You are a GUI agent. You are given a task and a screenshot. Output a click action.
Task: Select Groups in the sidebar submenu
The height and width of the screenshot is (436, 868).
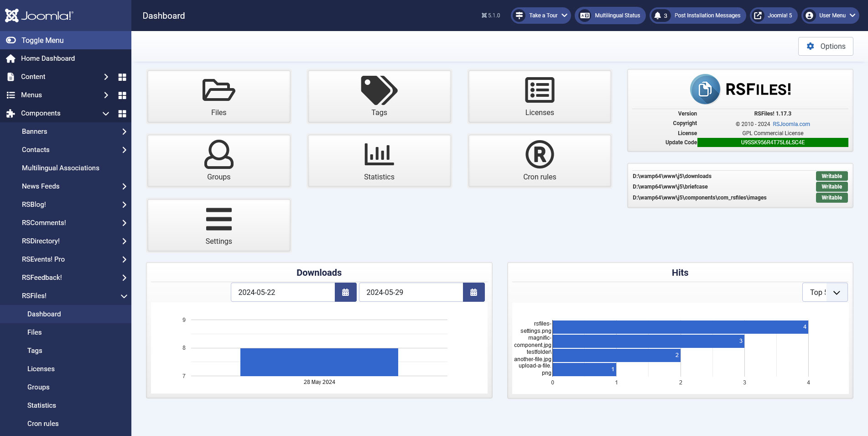pyautogui.click(x=66, y=387)
